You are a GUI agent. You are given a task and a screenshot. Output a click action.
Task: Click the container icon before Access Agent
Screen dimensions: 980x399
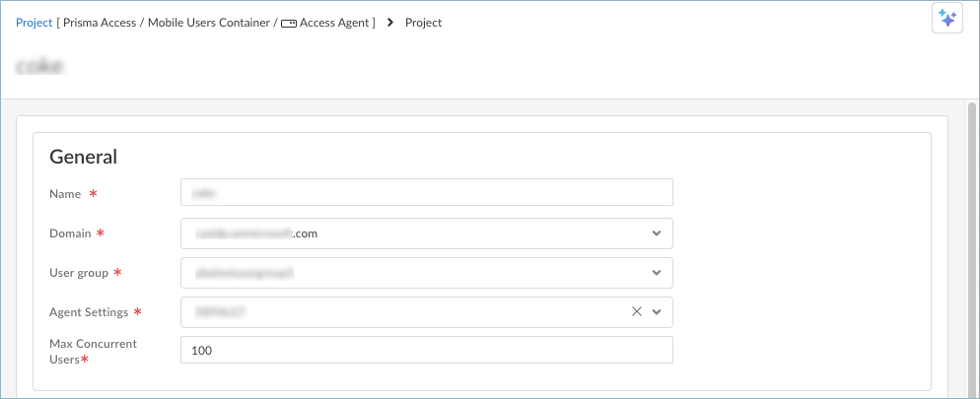click(x=289, y=23)
